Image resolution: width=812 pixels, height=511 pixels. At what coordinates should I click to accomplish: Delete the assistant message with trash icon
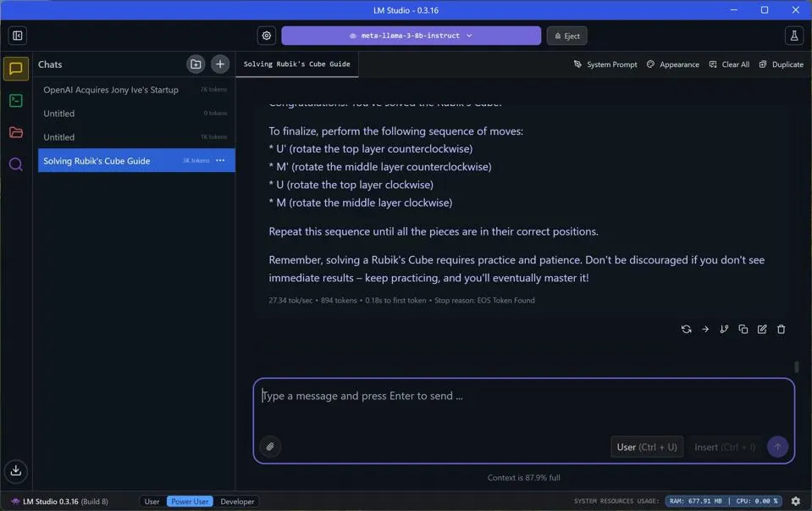(781, 330)
